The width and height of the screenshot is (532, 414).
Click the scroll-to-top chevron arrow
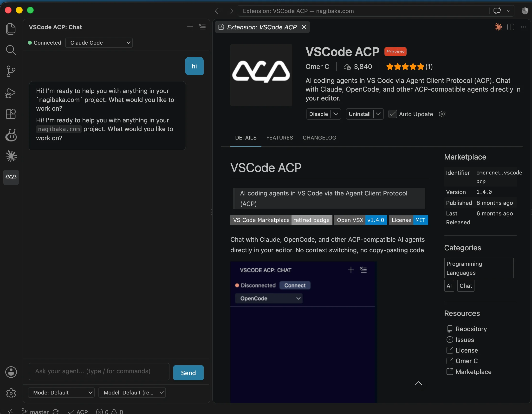click(x=418, y=384)
